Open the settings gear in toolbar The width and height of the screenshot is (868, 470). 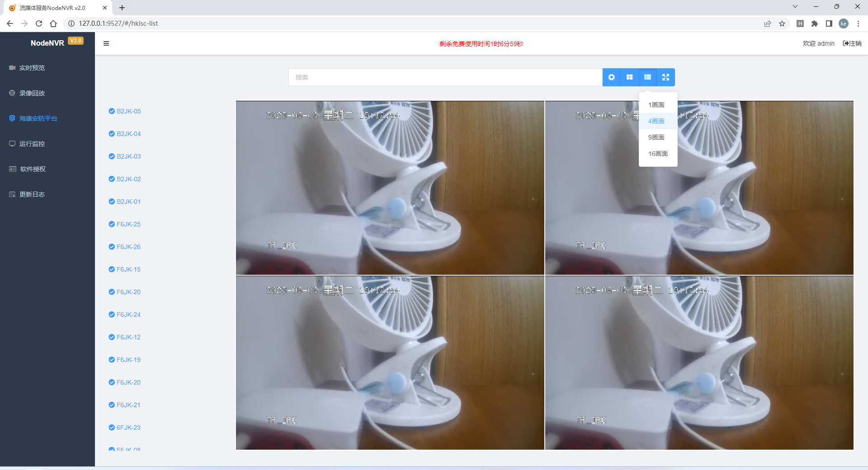point(611,77)
